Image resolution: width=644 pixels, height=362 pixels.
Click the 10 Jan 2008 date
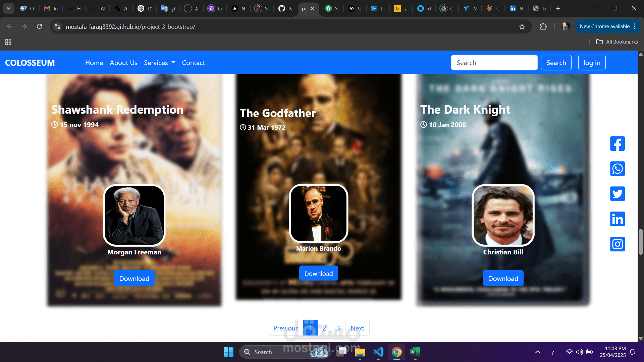[x=447, y=125]
